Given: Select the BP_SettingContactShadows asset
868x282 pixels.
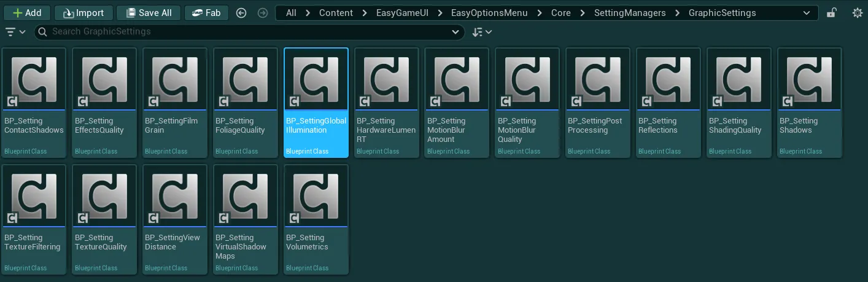Looking at the screenshot, I should point(34,103).
